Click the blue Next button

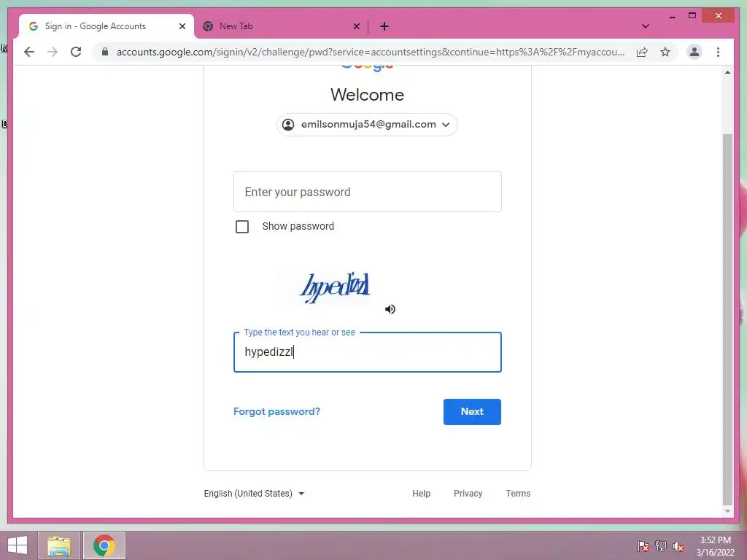coord(472,412)
